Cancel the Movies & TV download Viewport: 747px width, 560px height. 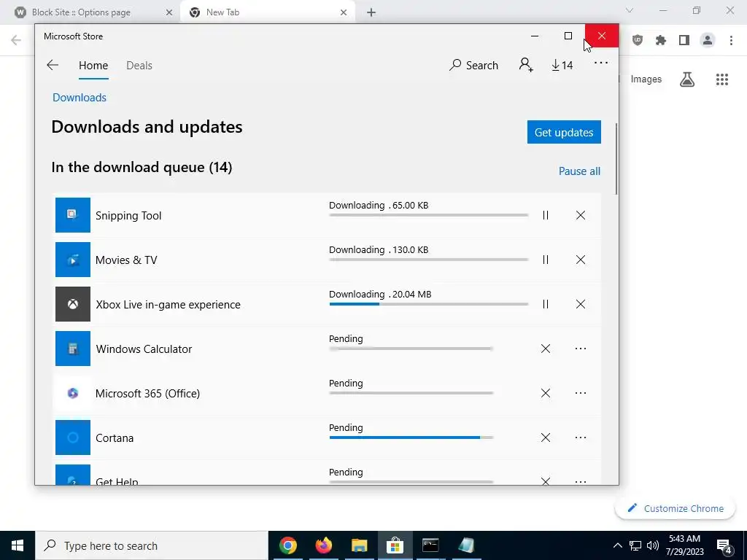click(x=580, y=260)
